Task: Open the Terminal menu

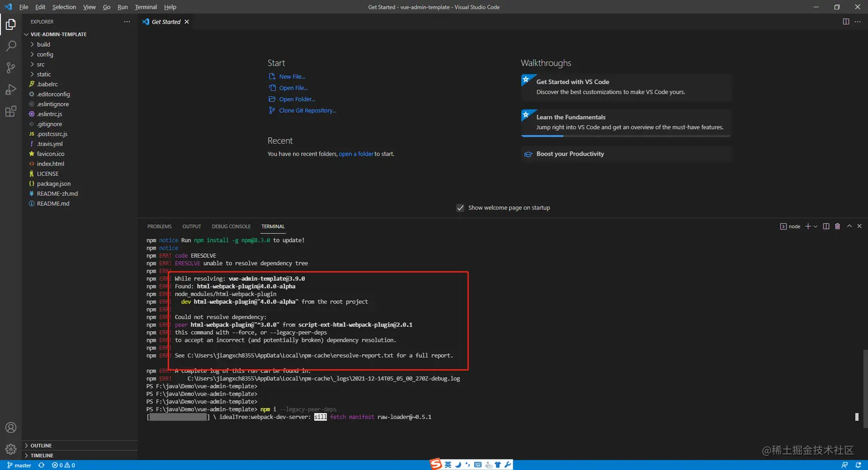Action: (x=146, y=7)
